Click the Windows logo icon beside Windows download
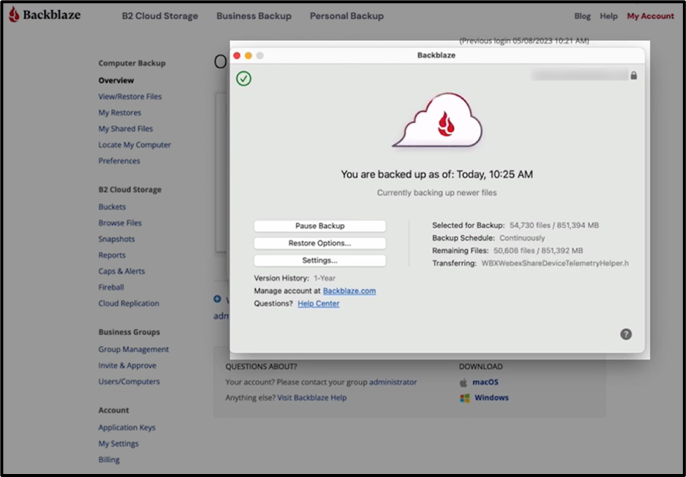This screenshot has height=477, width=686. (x=464, y=398)
